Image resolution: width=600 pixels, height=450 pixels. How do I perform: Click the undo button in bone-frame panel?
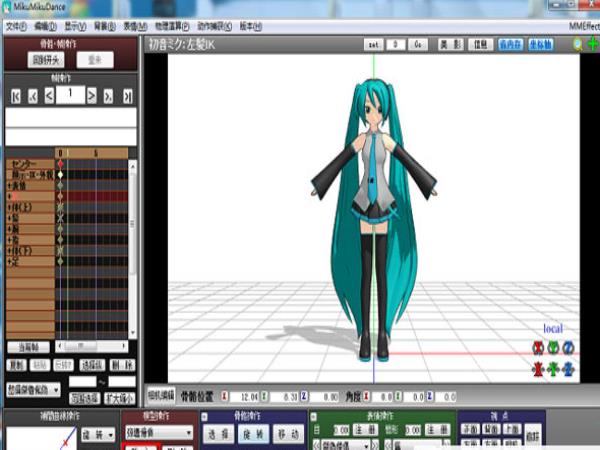(x=46, y=60)
